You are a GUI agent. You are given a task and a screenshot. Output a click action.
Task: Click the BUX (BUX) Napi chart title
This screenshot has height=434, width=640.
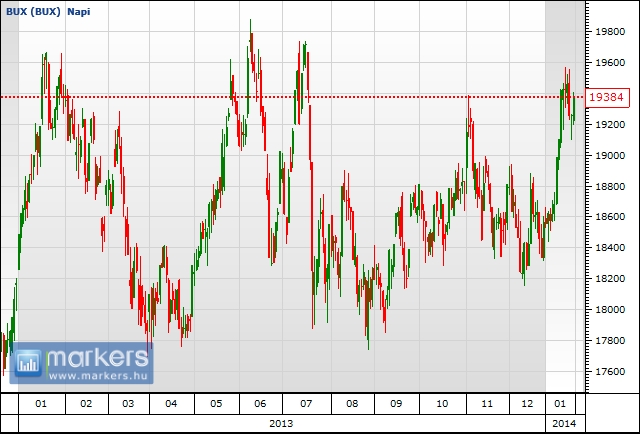(48, 12)
